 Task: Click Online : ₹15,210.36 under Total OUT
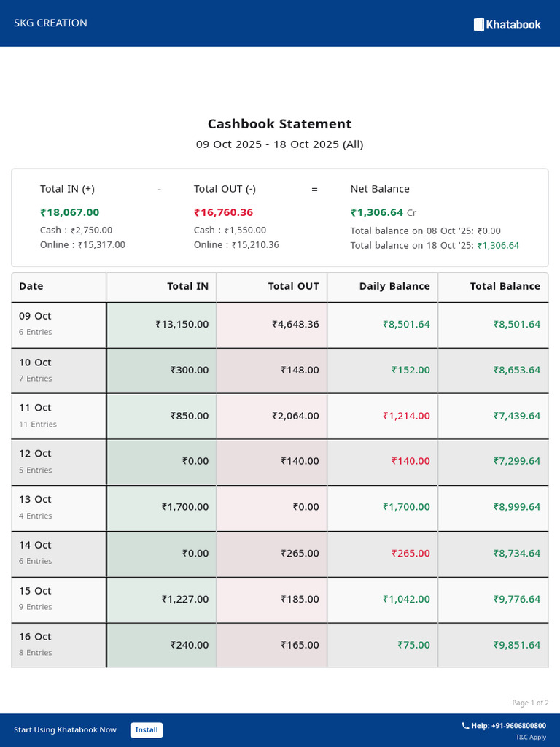tap(236, 245)
